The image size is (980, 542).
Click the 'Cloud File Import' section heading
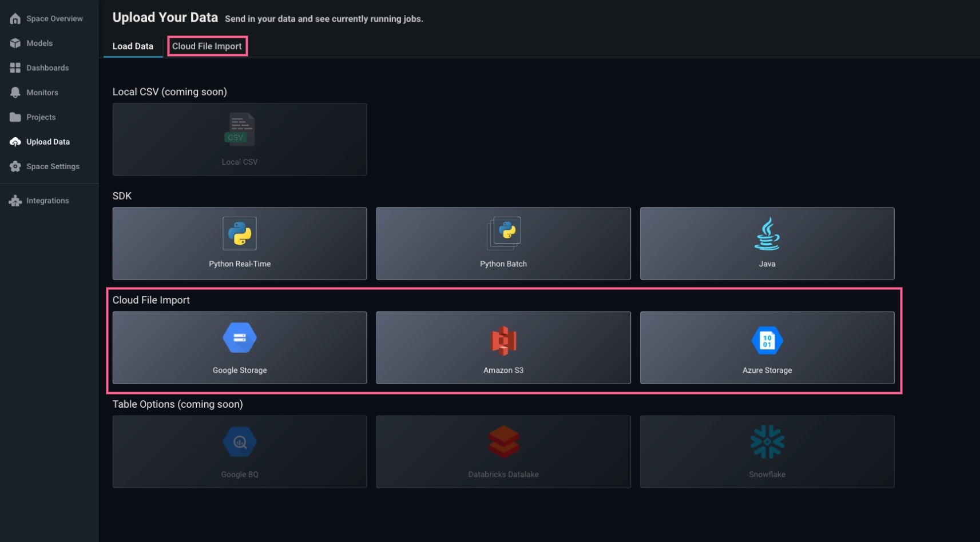tap(151, 300)
